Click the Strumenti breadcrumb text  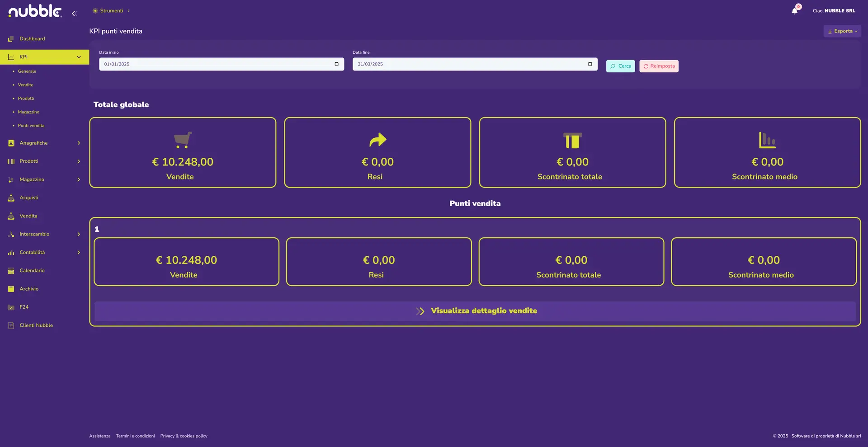[112, 11]
